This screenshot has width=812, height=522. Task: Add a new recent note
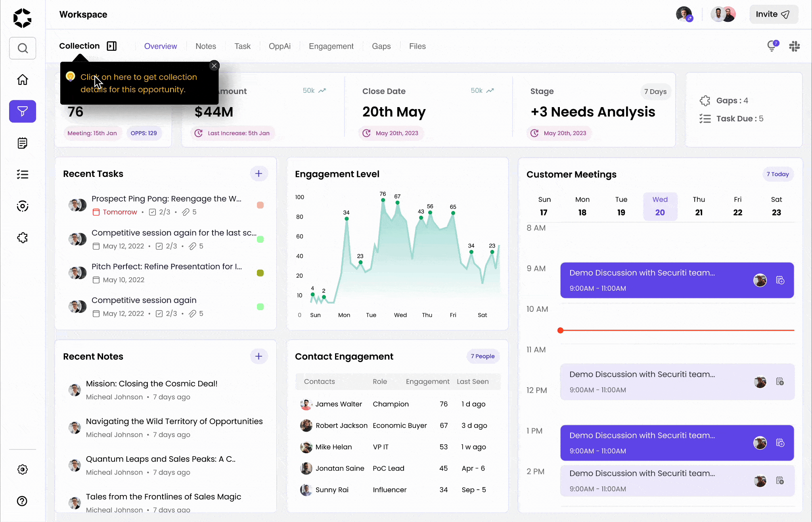(259, 356)
